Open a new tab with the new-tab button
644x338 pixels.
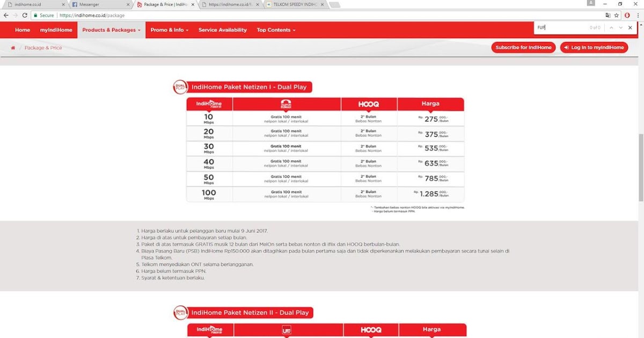coord(334,5)
